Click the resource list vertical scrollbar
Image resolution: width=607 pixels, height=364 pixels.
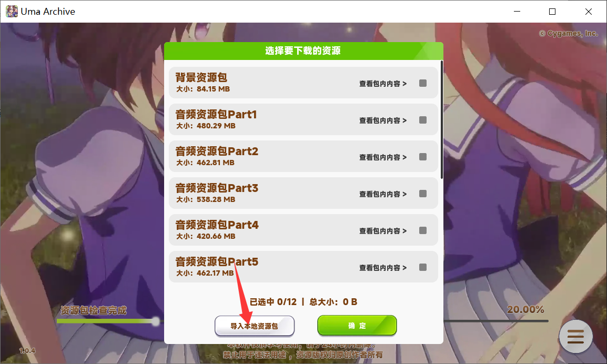(442, 119)
